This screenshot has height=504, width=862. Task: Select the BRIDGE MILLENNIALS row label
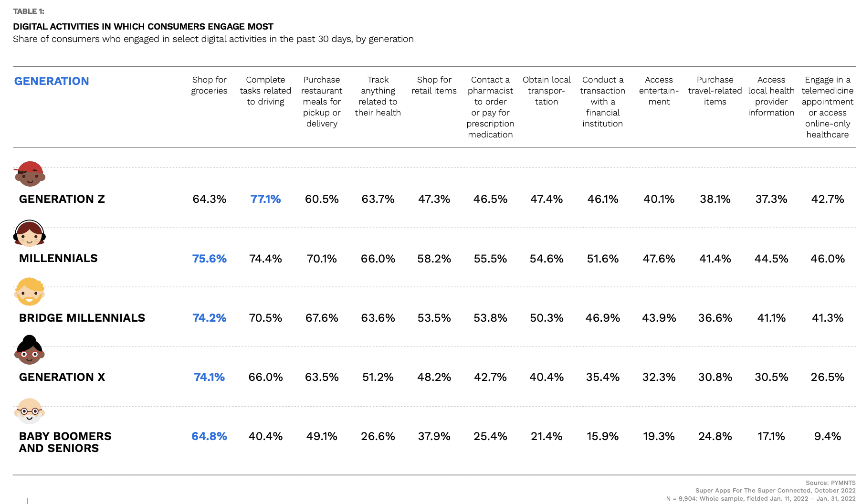pyautogui.click(x=82, y=318)
